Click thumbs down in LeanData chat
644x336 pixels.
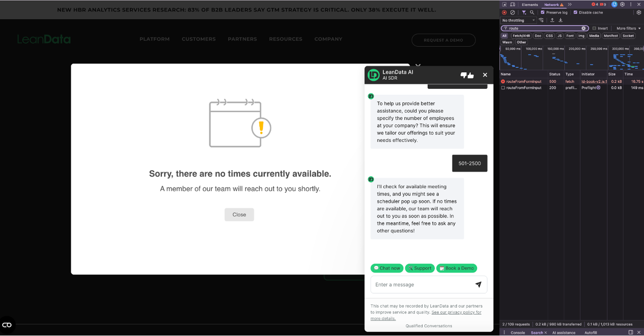point(463,75)
